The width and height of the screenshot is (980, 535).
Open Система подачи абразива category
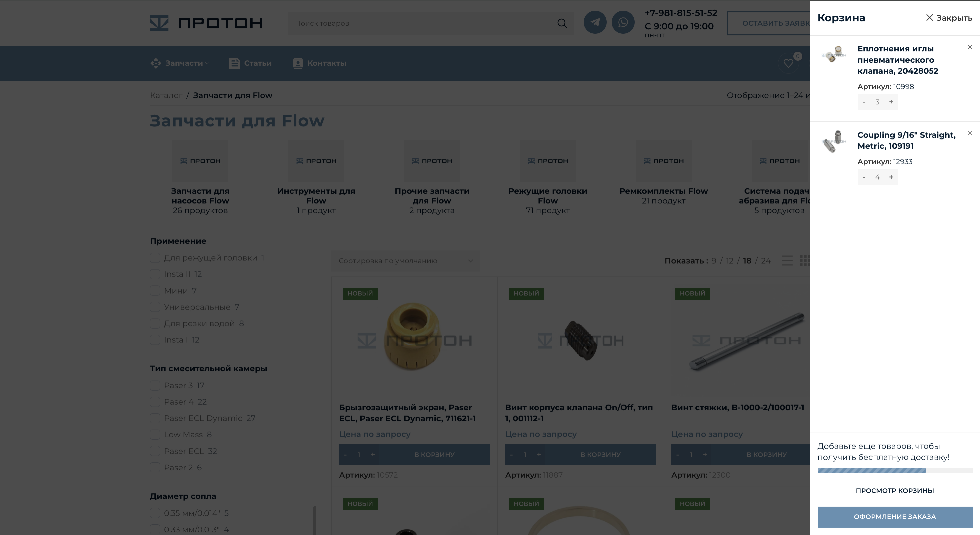775,177
